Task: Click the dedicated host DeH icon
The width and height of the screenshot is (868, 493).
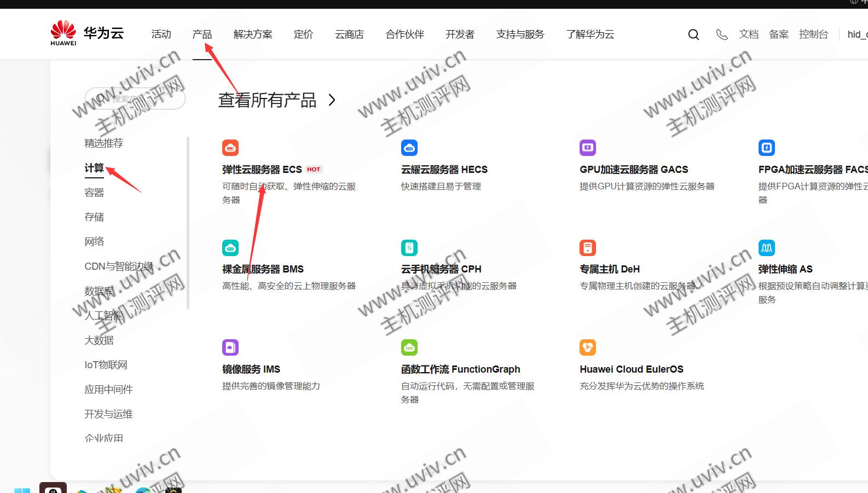Action: [588, 248]
